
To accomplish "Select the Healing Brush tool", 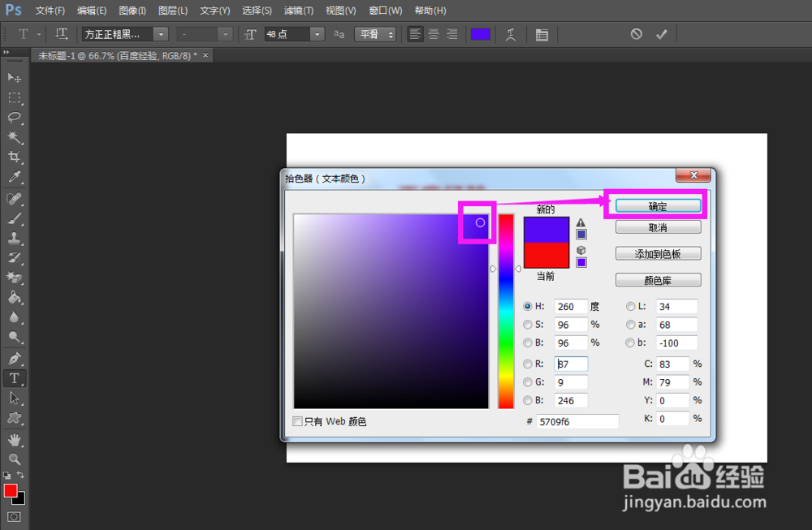I will point(14,198).
